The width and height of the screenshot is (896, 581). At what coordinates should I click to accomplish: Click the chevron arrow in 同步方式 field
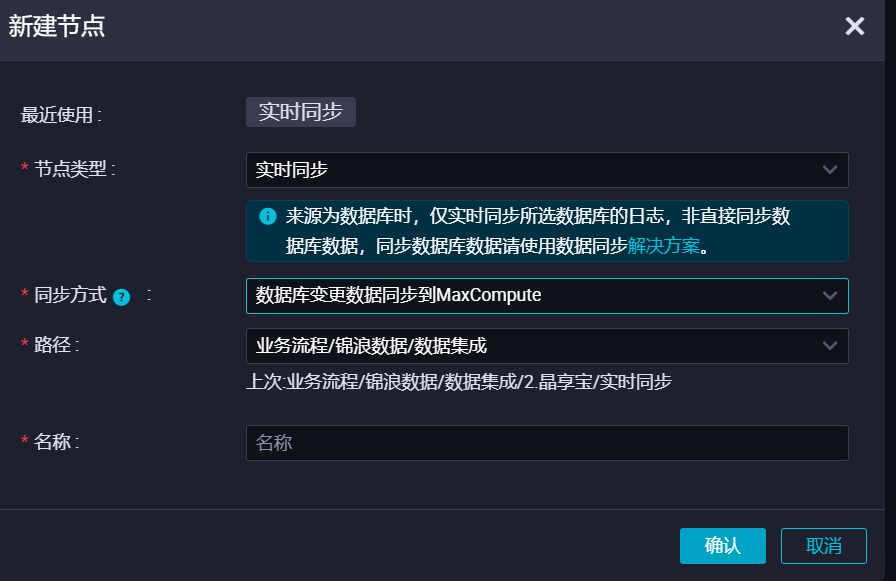pyautogui.click(x=829, y=296)
